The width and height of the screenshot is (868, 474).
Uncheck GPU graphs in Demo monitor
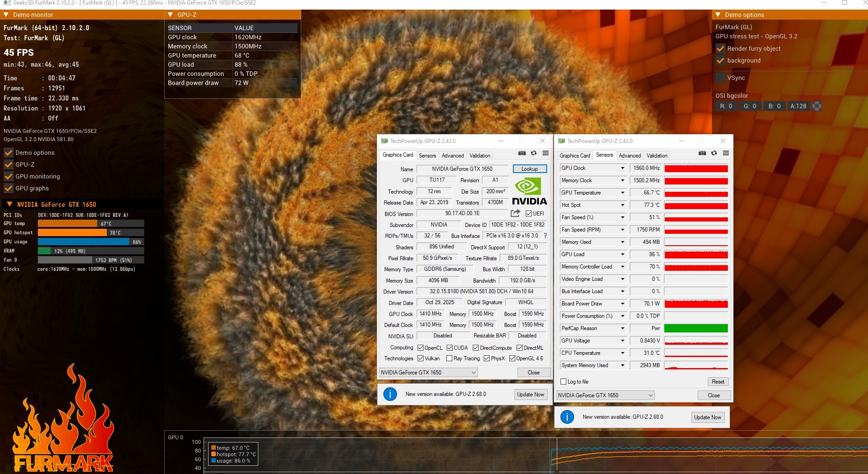[x=9, y=188]
